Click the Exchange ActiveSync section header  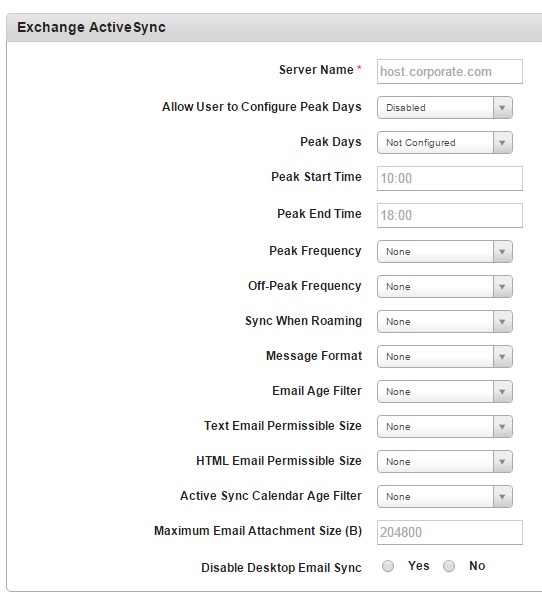coord(274,27)
